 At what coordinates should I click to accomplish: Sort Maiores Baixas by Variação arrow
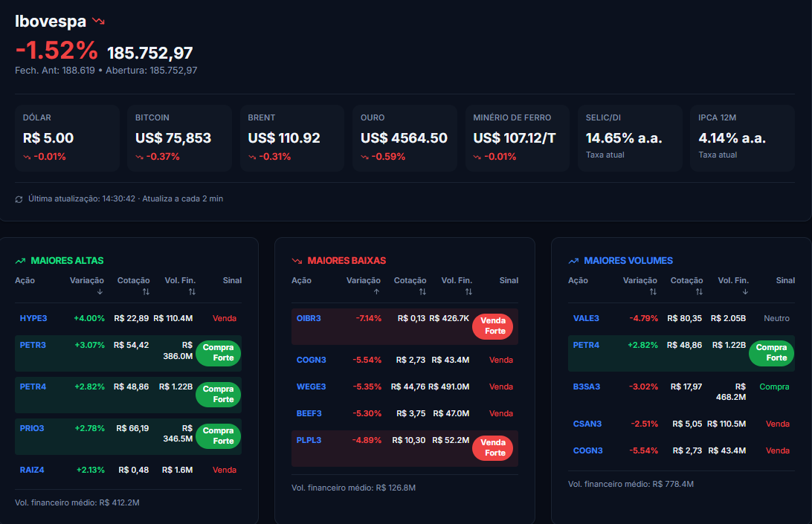[376, 292]
